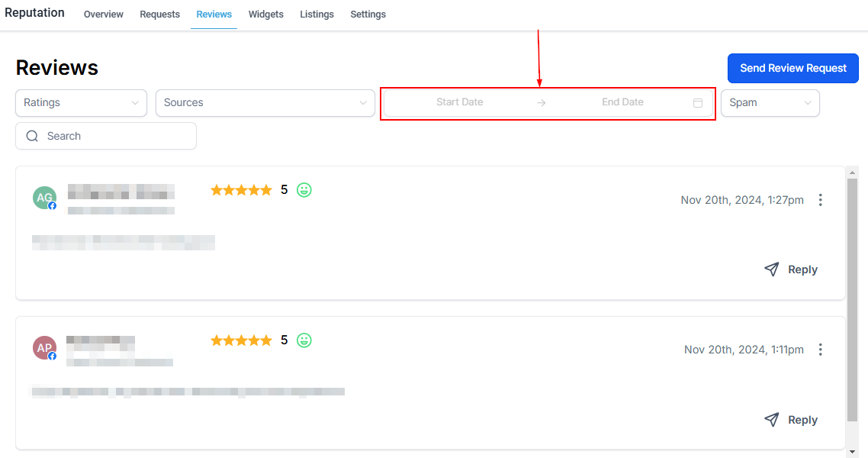Image resolution: width=868 pixels, height=458 pixels.
Task: Click the magnifier icon in Search box
Action: (32, 136)
